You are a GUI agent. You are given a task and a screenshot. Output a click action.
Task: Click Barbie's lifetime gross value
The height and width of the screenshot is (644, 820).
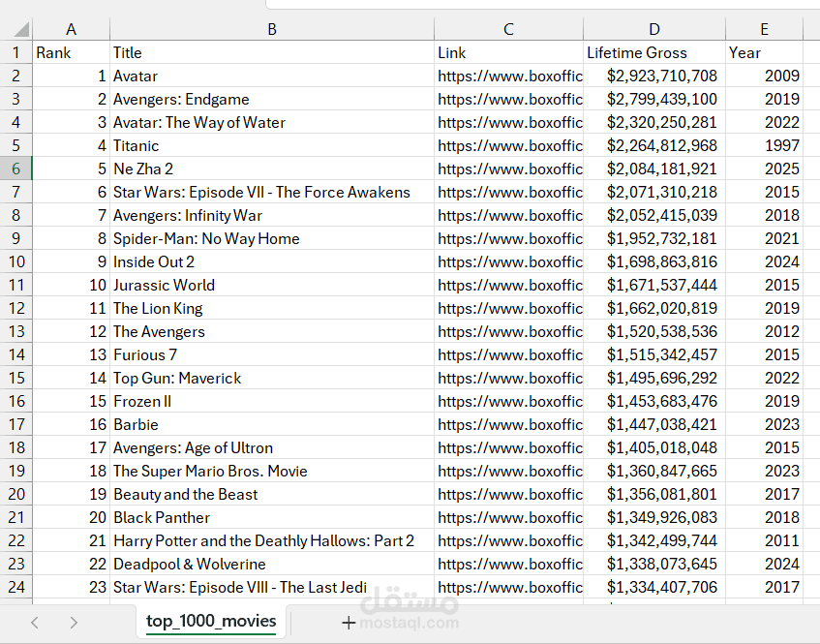[662, 424]
